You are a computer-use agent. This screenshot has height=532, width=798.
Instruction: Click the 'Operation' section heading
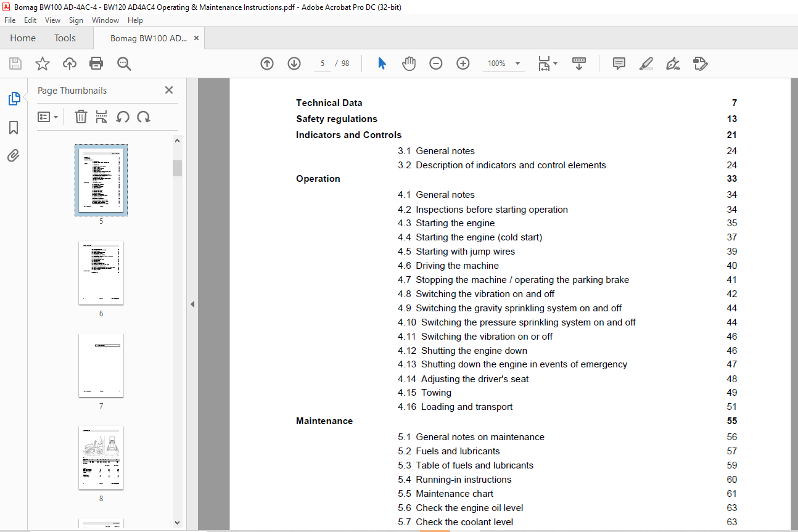coord(318,179)
